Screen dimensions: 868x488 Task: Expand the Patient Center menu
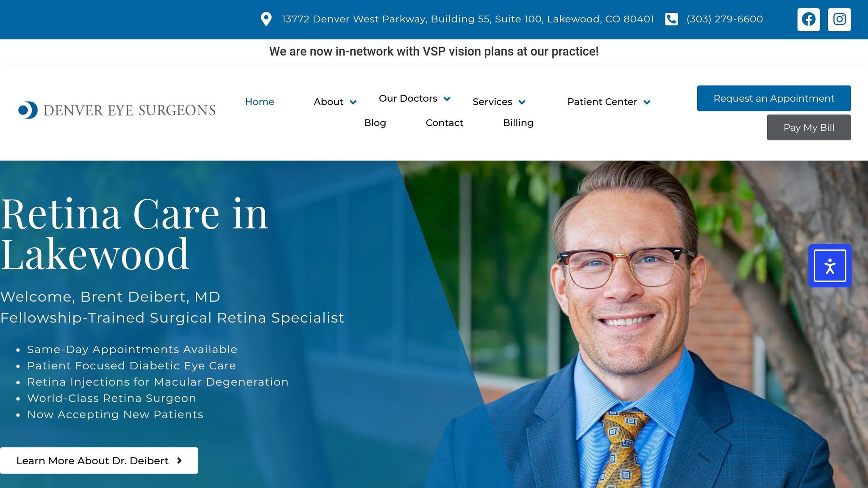[647, 102]
